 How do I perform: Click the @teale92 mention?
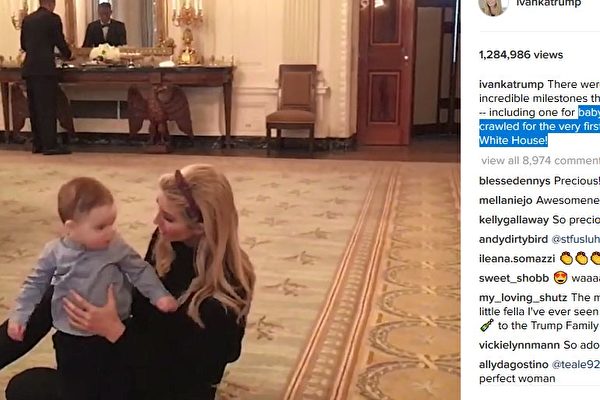pyautogui.click(x=576, y=364)
